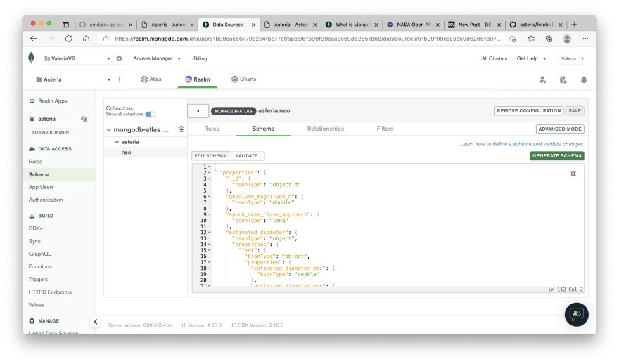Image resolution: width=619 pixels, height=364 pixels.
Task: Click Generate Schema button
Action: point(557,156)
